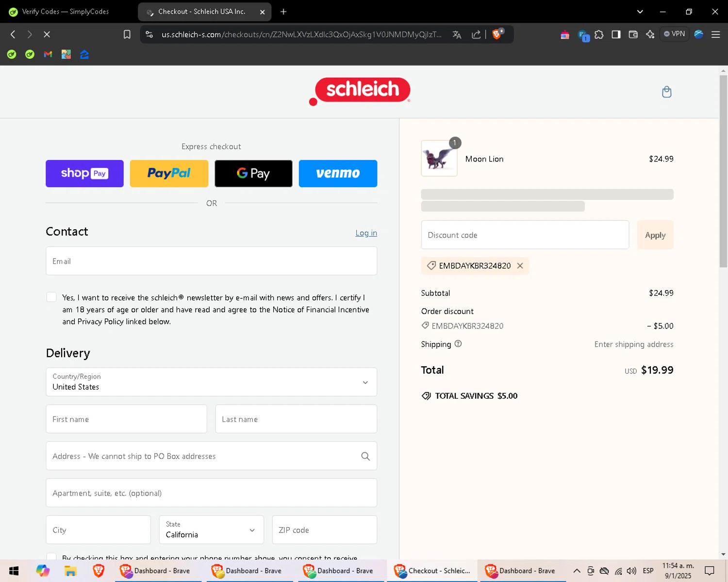Open the Country/Region dropdown
This screenshot has width=728, height=582.
212,382
